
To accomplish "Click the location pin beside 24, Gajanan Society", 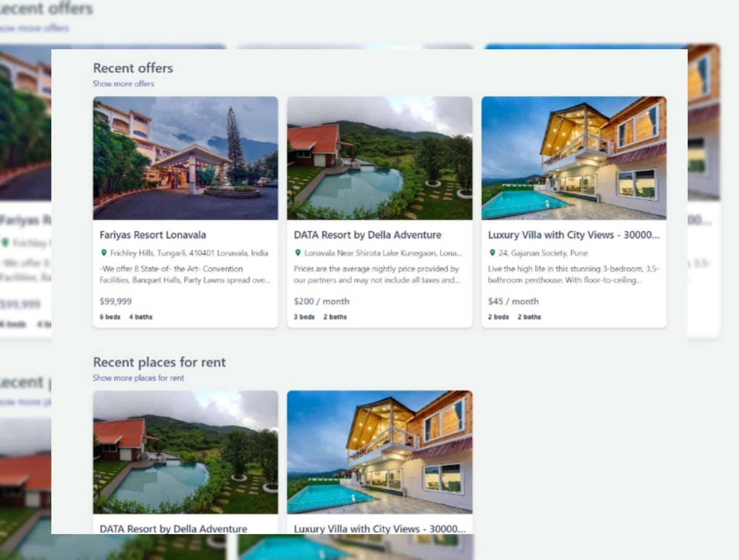I will click(492, 253).
